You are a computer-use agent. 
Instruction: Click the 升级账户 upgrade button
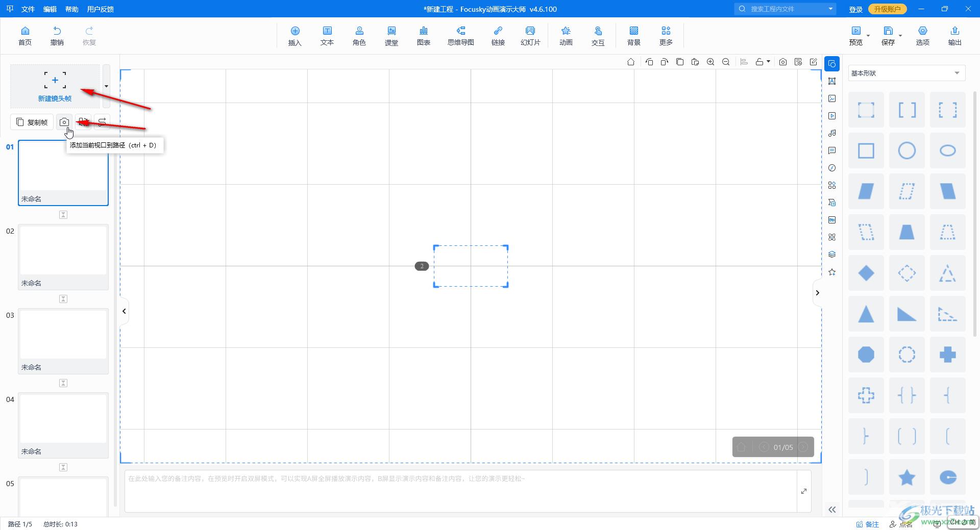coord(887,9)
